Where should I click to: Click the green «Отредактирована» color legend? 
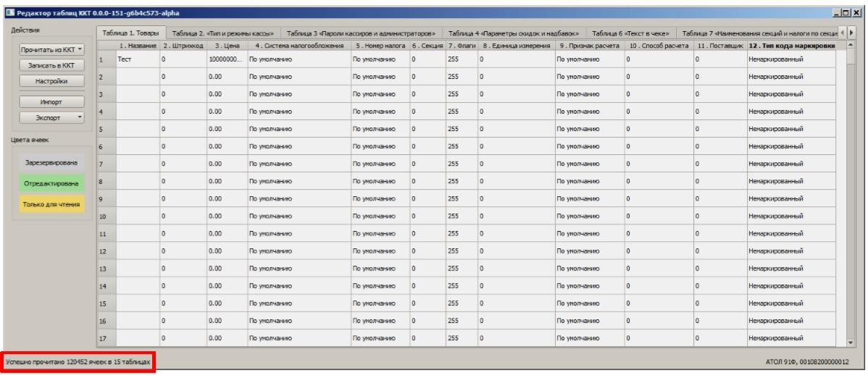[51, 183]
